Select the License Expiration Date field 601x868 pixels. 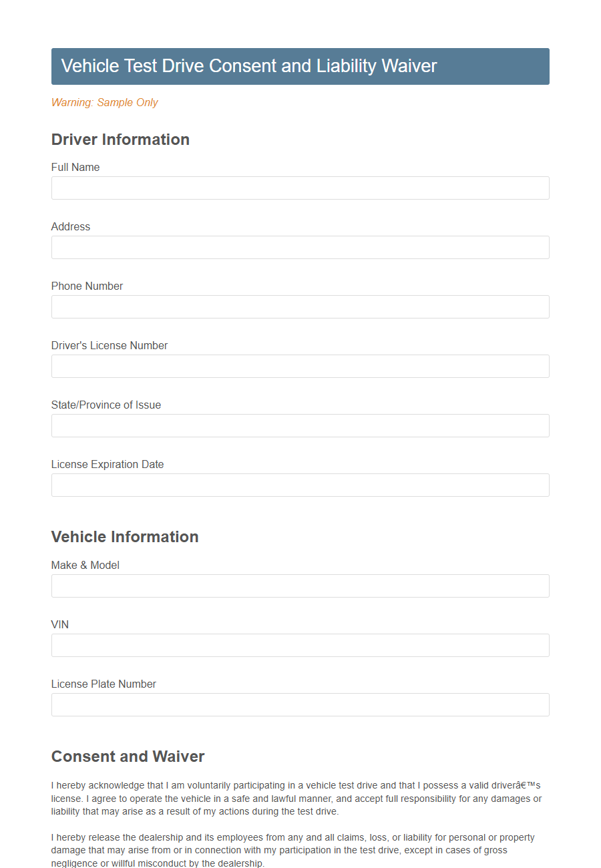click(300, 485)
